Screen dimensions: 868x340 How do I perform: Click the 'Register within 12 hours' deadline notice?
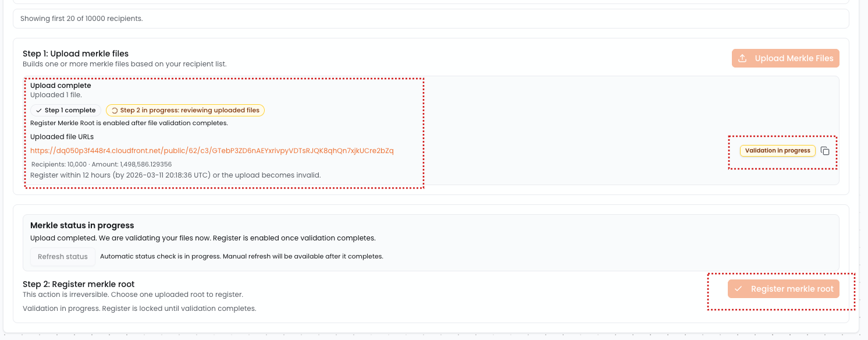click(x=175, y=175)
